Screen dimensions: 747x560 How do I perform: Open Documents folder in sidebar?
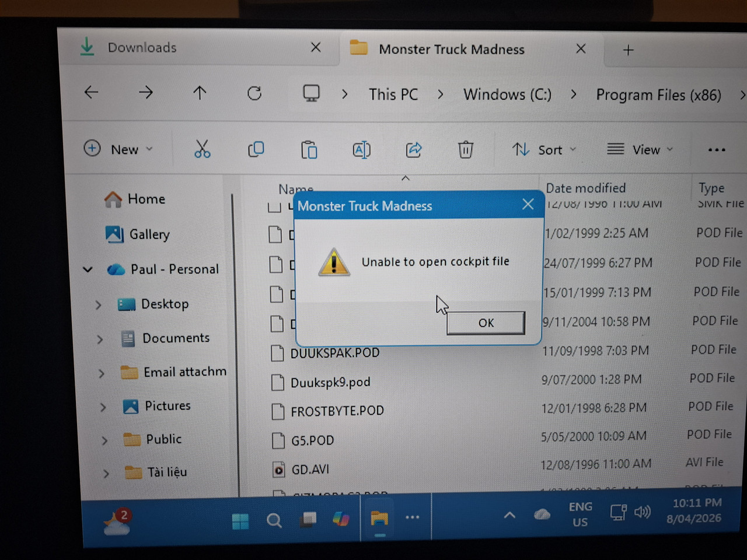pos(165,338)
